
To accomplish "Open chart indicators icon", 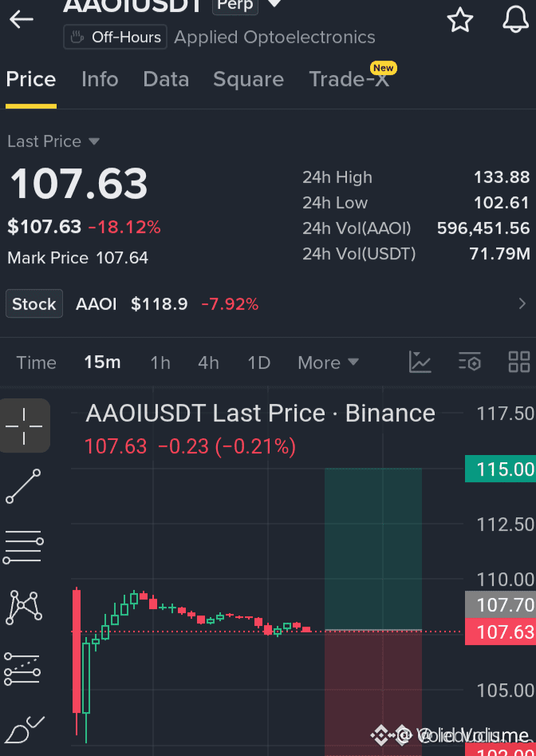I will point(420,362).
